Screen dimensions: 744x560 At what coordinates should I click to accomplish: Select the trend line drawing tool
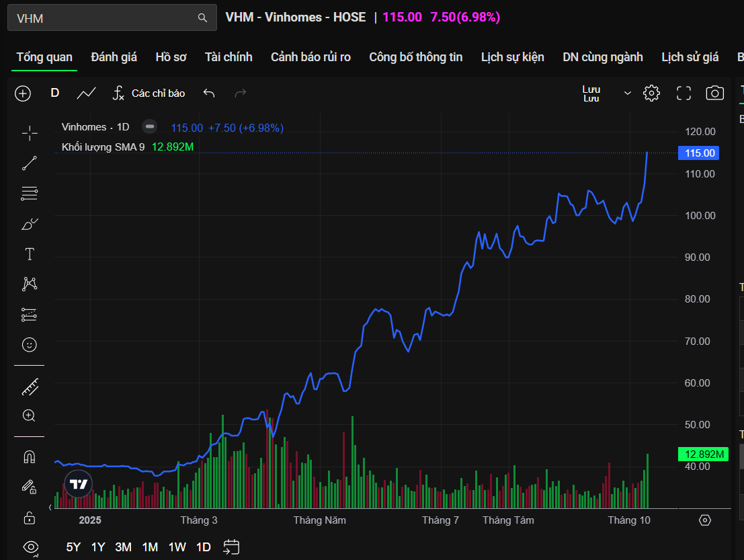30,163
